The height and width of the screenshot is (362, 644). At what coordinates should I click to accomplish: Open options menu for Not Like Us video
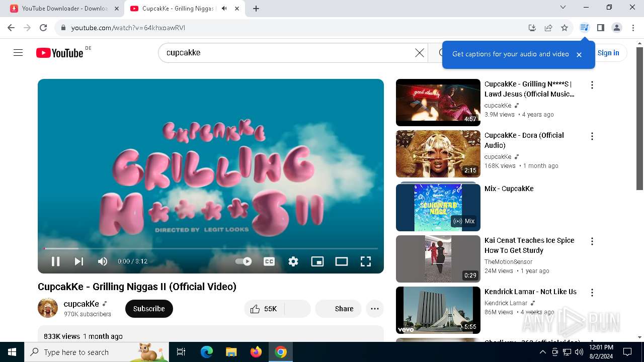(x=592, y=293)
